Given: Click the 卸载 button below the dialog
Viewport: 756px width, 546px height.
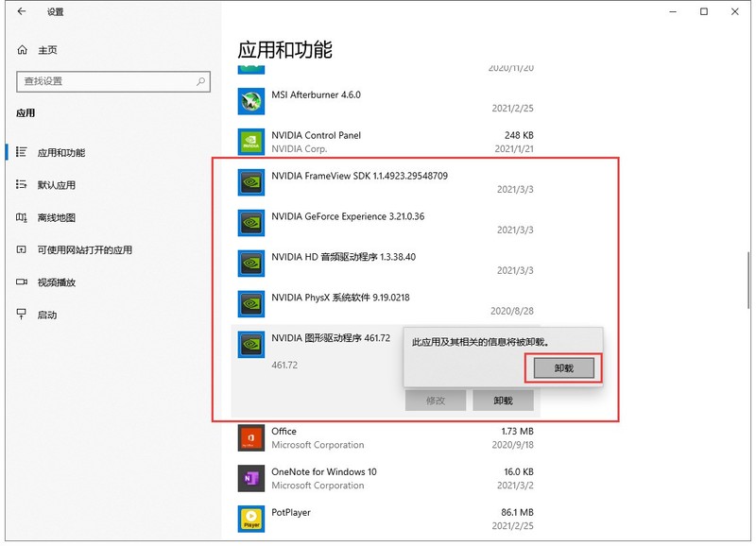Looking at the screenshot, I should [504, 400].
